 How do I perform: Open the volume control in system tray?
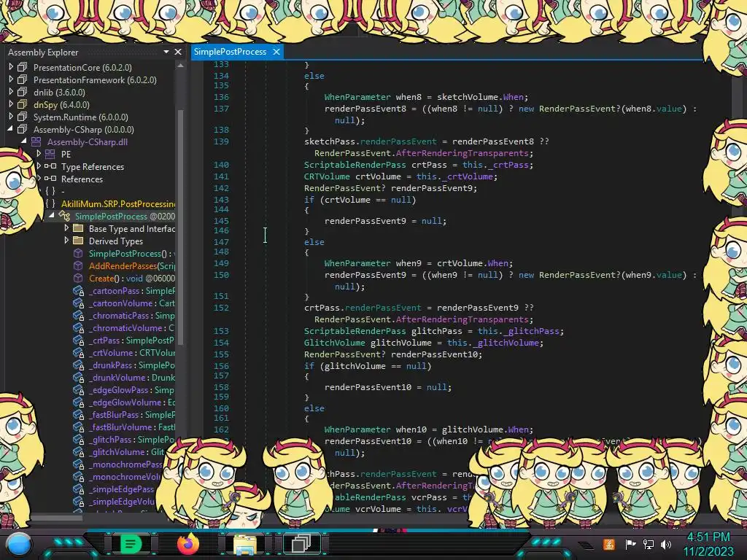click(666, 544)
